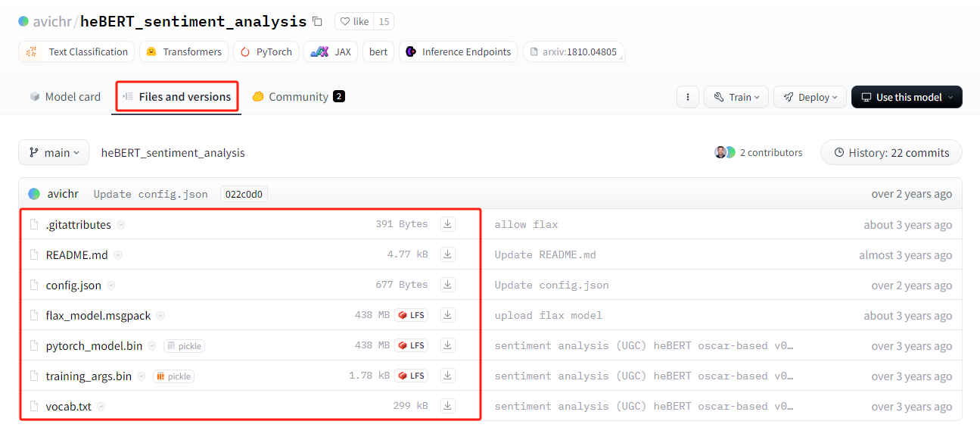Copy model name with the copy icon
The width and height of the screenshot is (980, 440).
(x=317, y=22)
